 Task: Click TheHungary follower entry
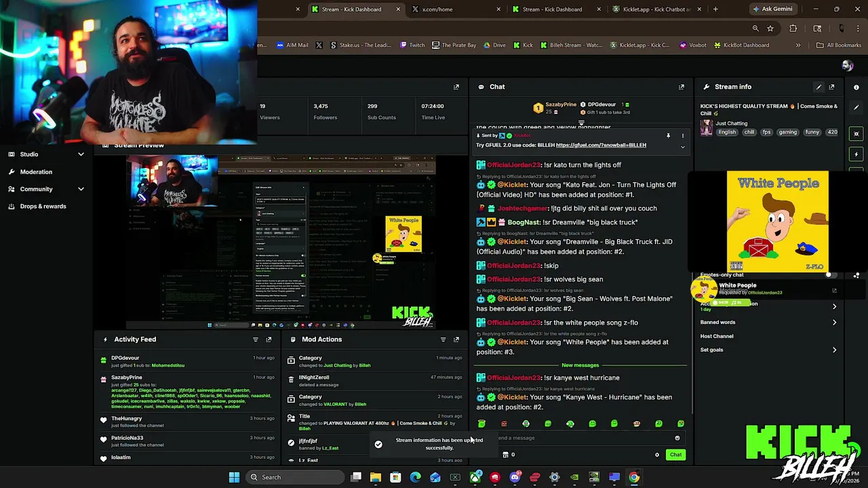tap(126, 418)
